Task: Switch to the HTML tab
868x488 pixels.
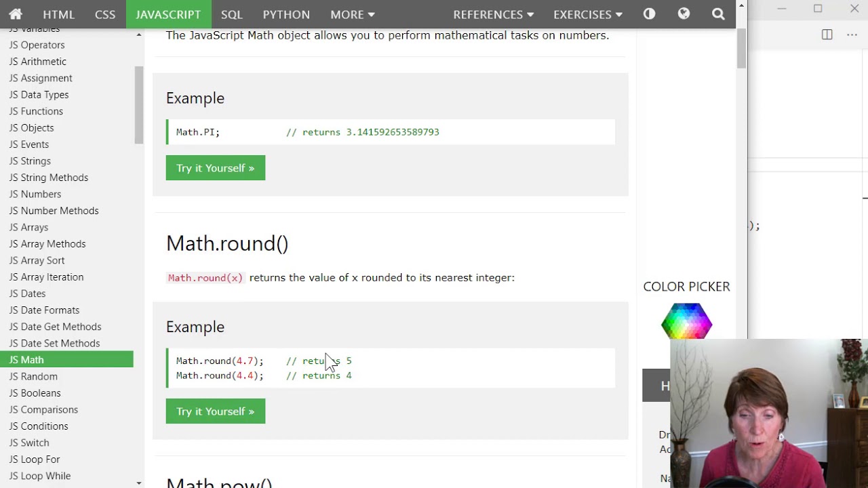Action: pos(58,14)
